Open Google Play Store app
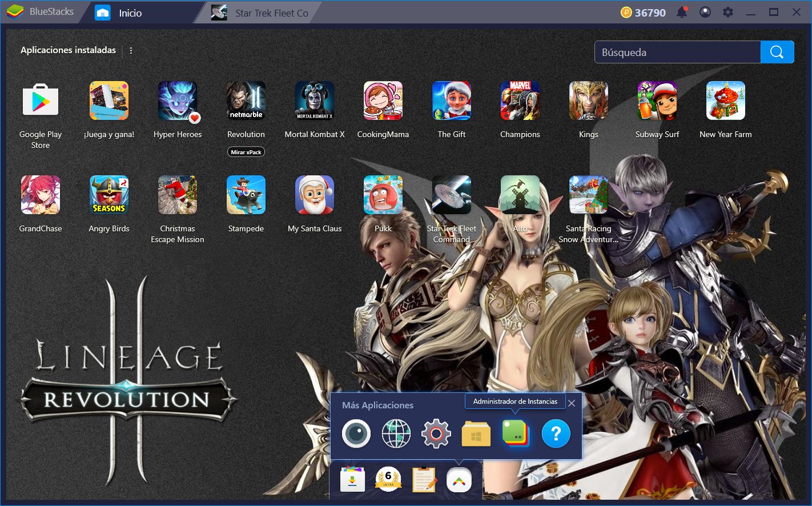This screenshot has height=506, width=812. point(41,101)
